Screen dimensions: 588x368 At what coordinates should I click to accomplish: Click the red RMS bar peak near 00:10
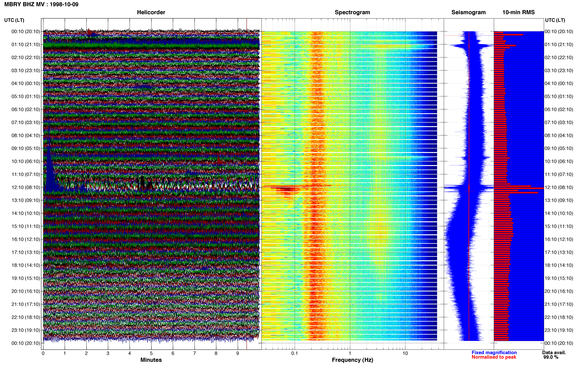tap(508, 35)
